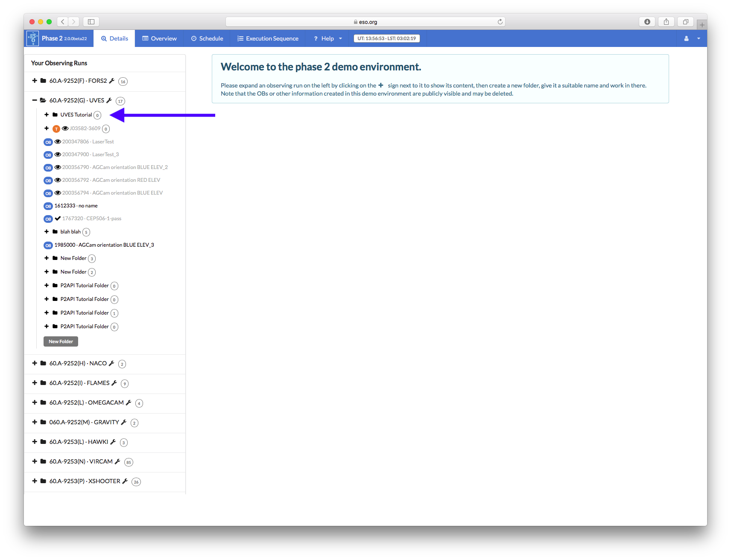Click the Safari share icon
Screen dimensions: 731x560
(x=666, y=22)
